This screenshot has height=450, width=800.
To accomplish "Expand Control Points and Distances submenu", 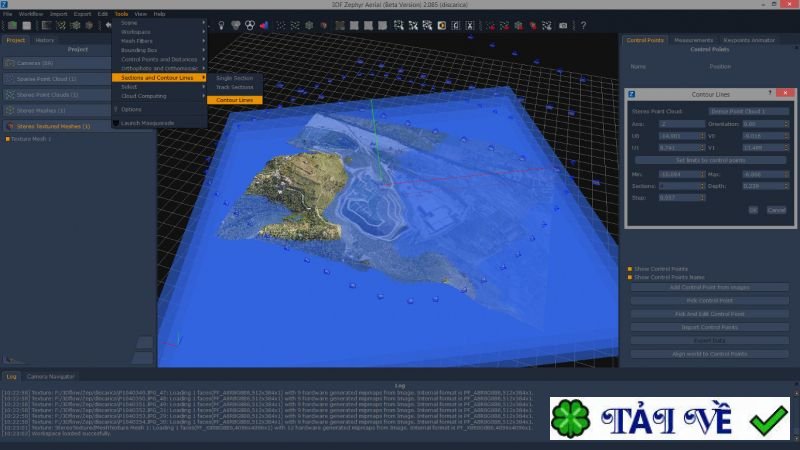I will click(159, 60).
